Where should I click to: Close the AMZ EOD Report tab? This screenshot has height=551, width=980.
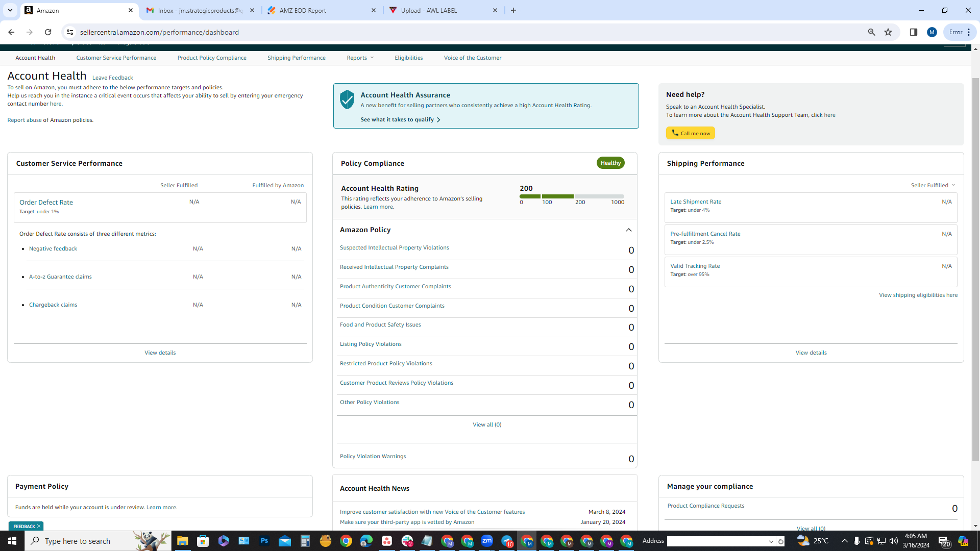tap(374, 10)
